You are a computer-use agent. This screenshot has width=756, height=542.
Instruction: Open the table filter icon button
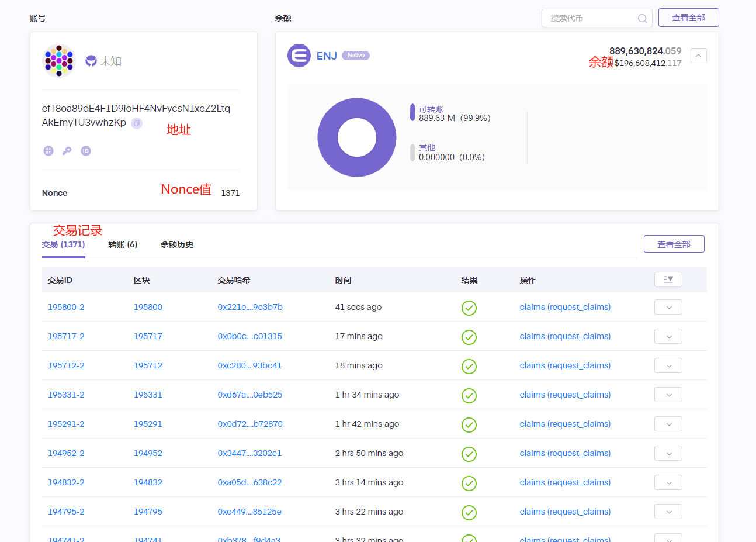(x=668, y=279)
